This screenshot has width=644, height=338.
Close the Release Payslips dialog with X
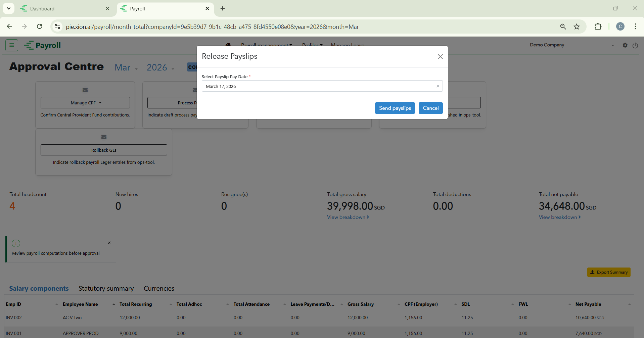tap(440, 57)
